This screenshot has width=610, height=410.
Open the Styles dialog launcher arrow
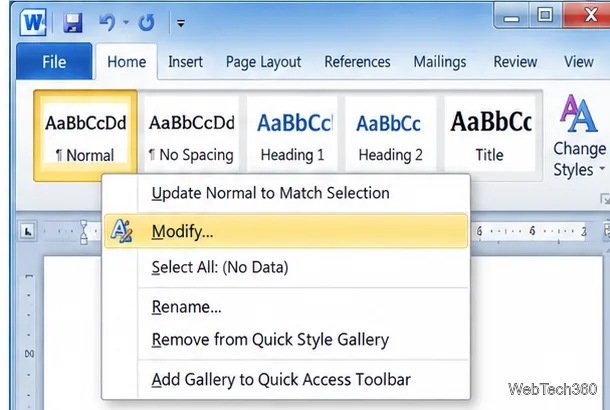[x=605, y=199]
